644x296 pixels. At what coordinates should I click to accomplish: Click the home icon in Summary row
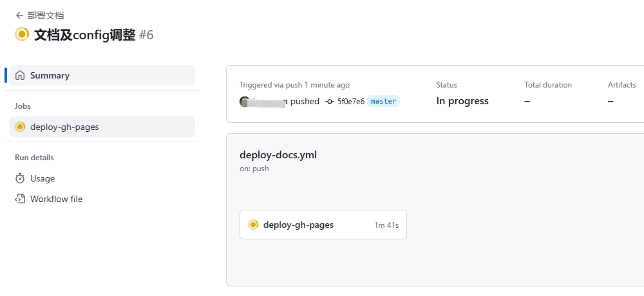[20, 75]
